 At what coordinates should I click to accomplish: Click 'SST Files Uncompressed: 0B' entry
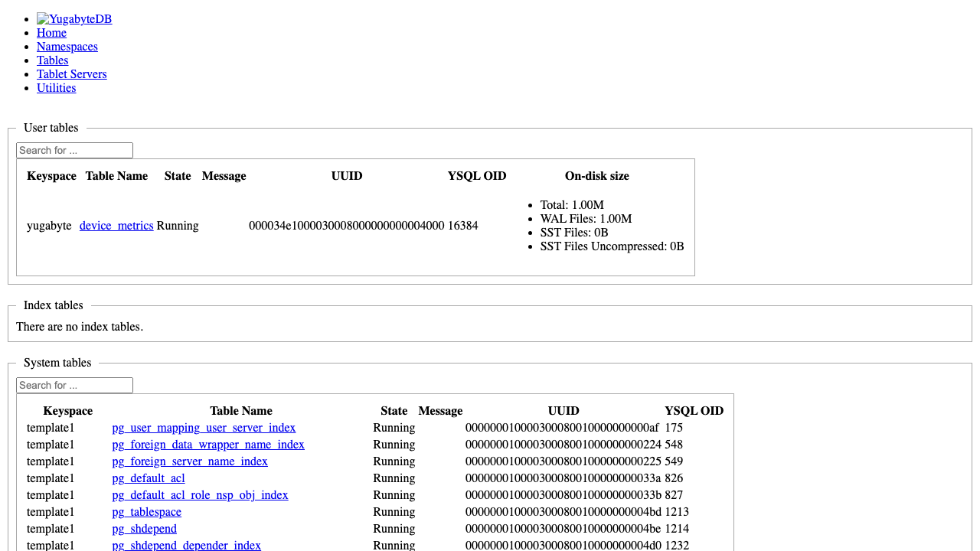pos(612,246)
